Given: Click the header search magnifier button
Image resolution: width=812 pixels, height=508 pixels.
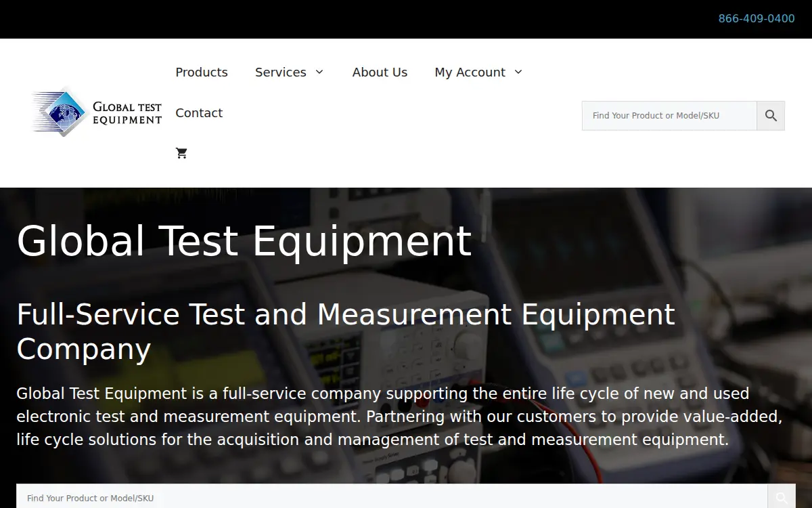Looking at the screenshot, I should [x=771, y=116].
